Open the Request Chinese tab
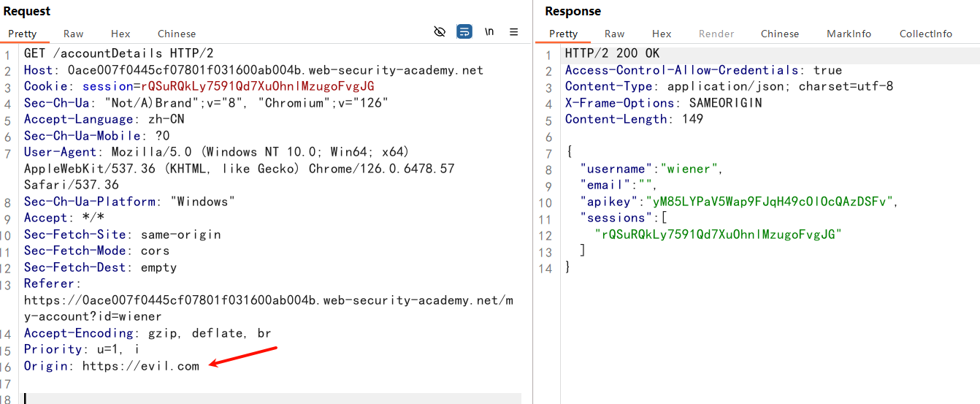Image resolution: width=980 pixels, height=404 pixels. (x=177, y=34)
